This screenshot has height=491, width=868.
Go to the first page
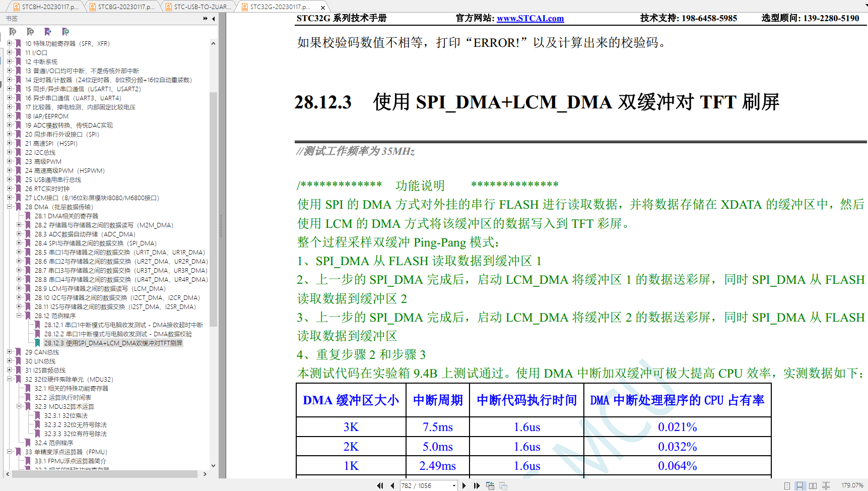(x=380, y=485)
